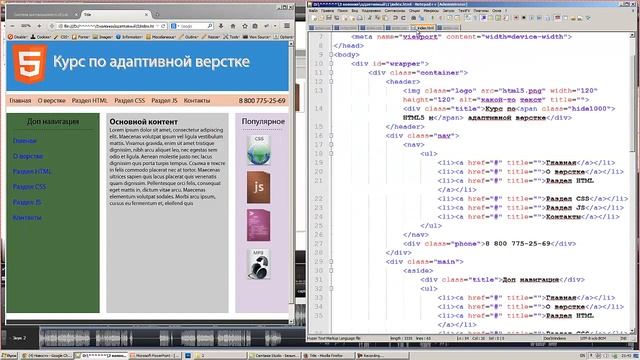Click Раздел JS link in green sidebar

[x=27, y=202]
